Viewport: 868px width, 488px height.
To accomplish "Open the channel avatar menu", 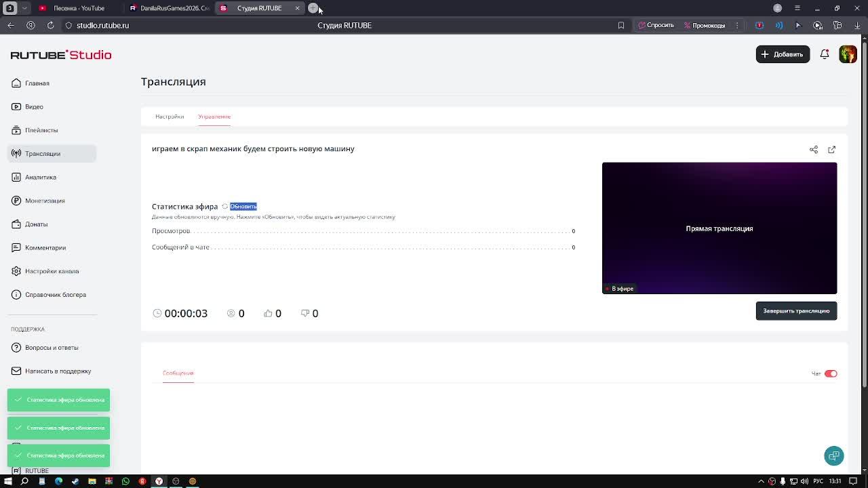I will tap(848, 54).
